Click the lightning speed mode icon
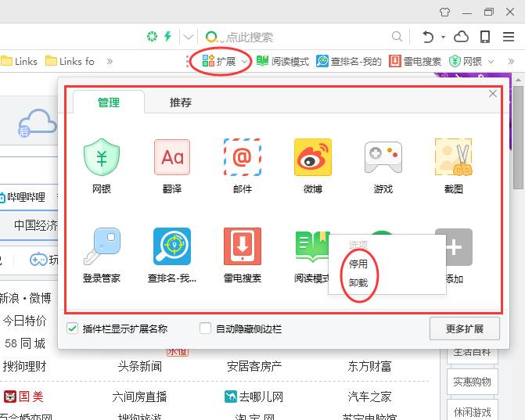525x420 pixels. coord(167,36)
